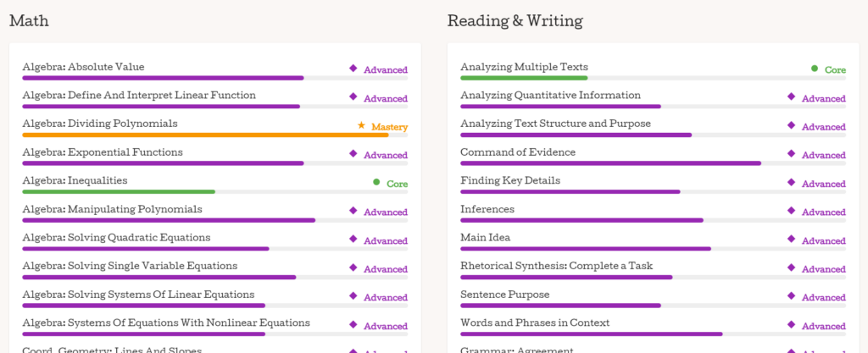Click the Math section heading
Viewport: 868px width, 353px height.
(x=30, y=21)
